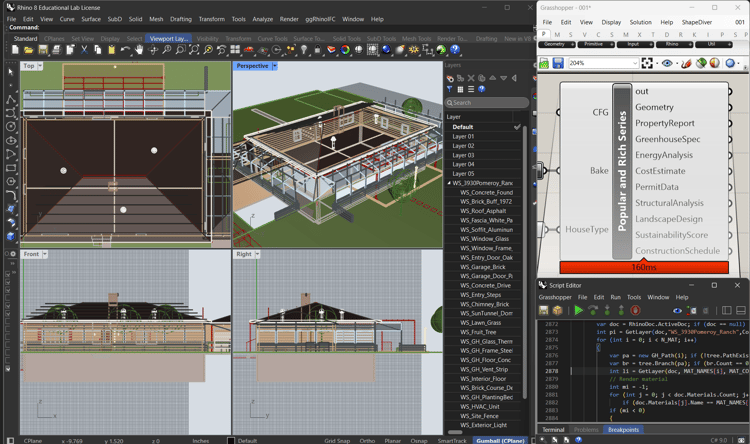Click the lock objects padlock icon
Viewport: 750px width, 444px height.
(317, 49)
